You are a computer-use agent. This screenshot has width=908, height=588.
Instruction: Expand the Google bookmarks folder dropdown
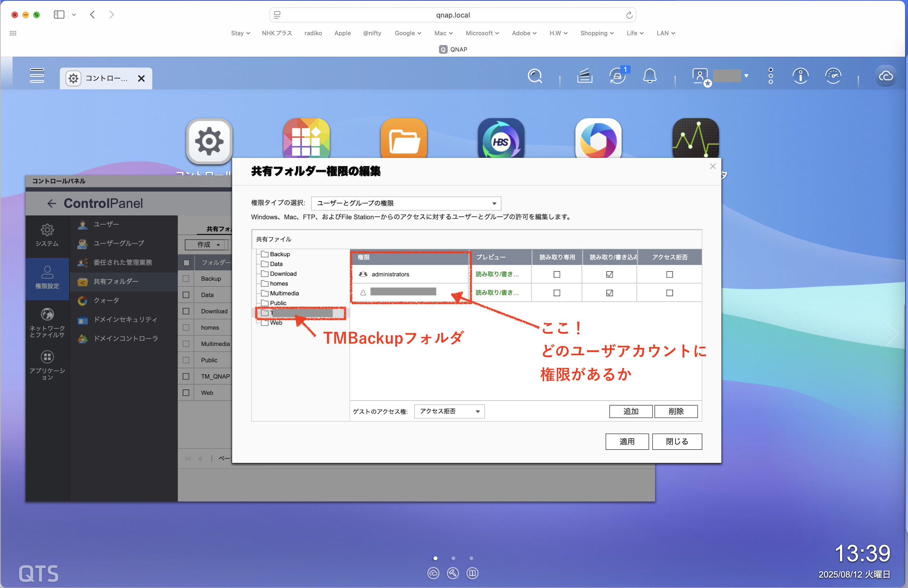[x=407, y=33]
